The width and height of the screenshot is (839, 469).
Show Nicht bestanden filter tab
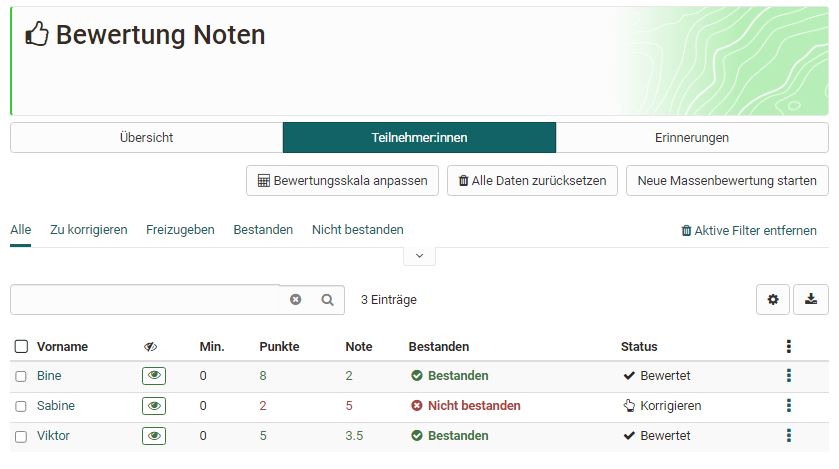358,230
